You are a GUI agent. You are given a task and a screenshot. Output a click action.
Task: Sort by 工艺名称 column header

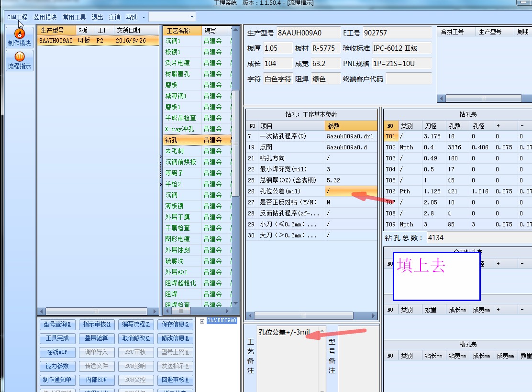pos(182,31)
